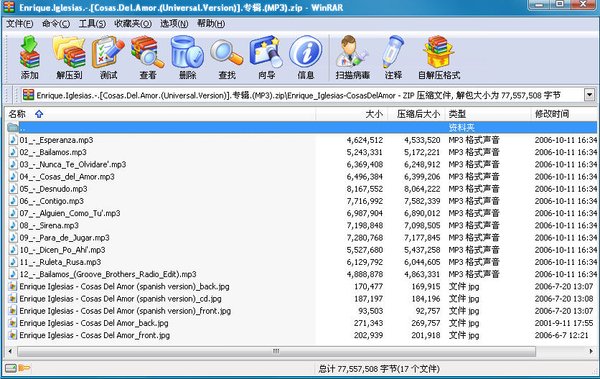
Task: Launch the 向导 (Wizard) tool
Action: tap(266, 52)
